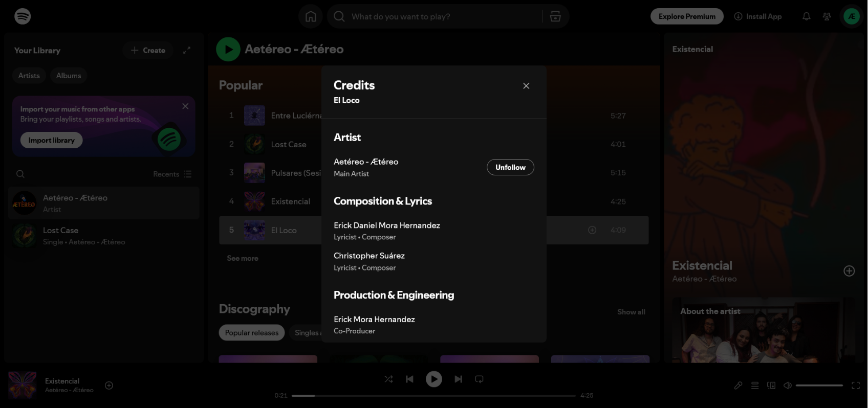Search in Your Library magnifier icon
This screenshot has width=868, height=408.
[20, 174]
